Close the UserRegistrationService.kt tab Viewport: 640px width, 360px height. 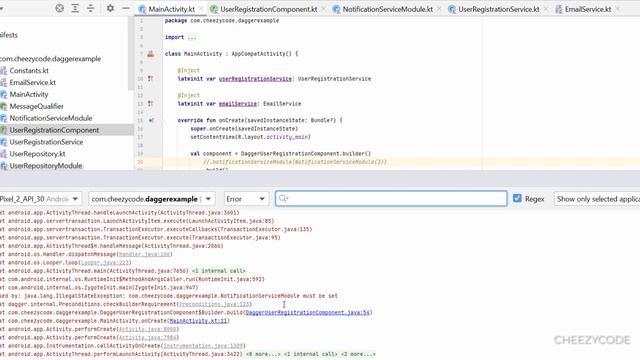coord(546,9)
